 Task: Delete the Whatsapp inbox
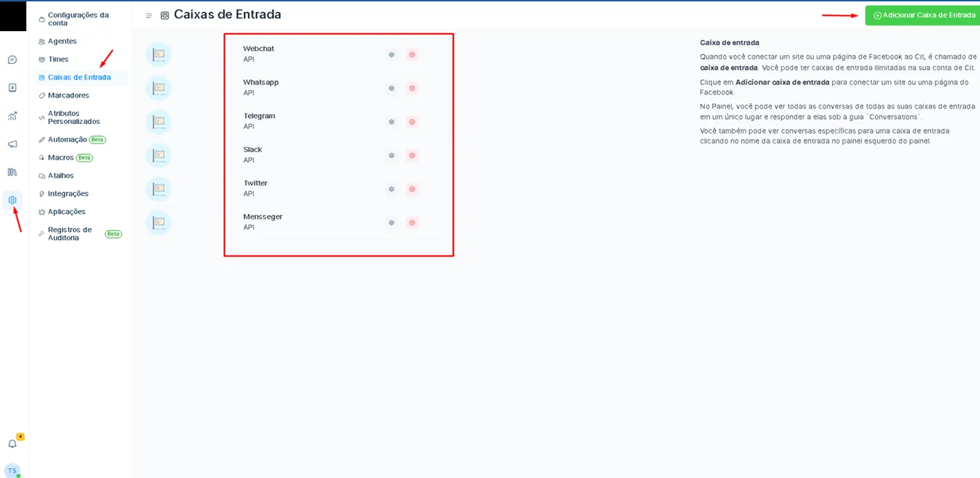tap(412, 88)
